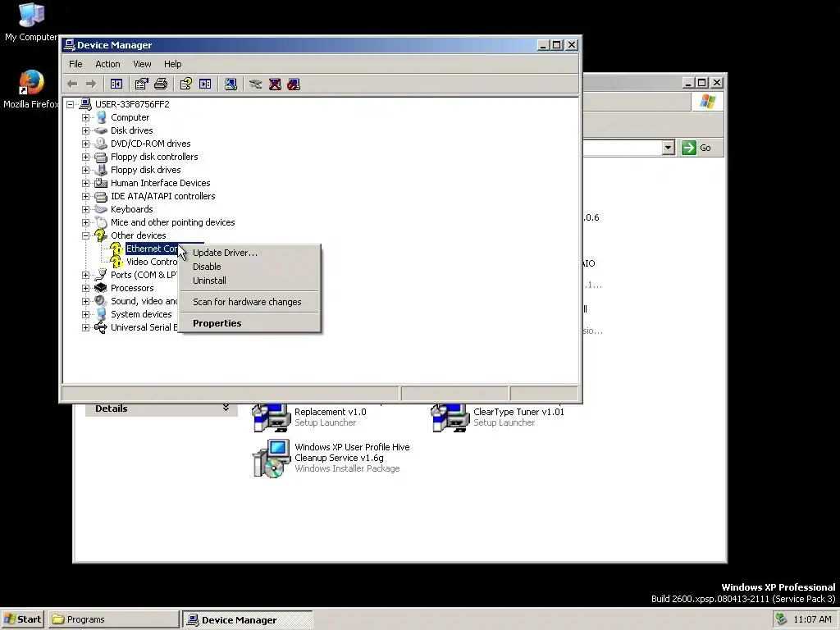Open Properties via the toolbar properties icon
This screenshot has width=840, height=630.
coord(141,84)
